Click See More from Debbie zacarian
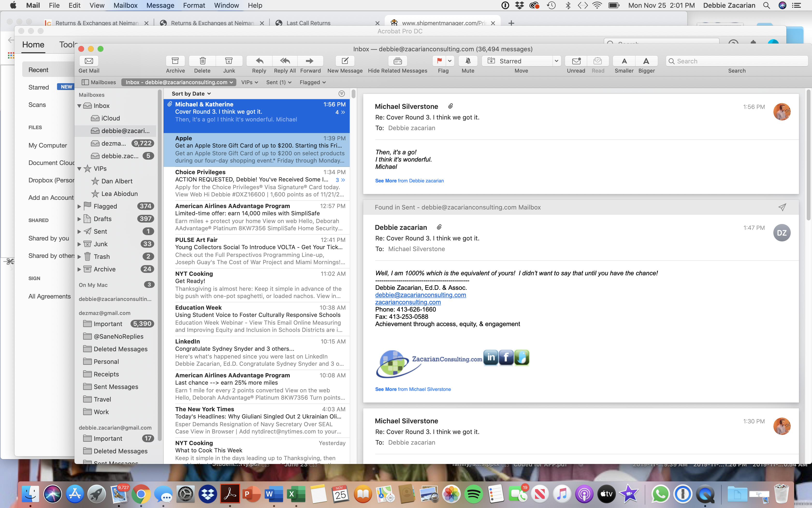Image resolution: width=812 pixels, height=508 pixels. [409, 181]
